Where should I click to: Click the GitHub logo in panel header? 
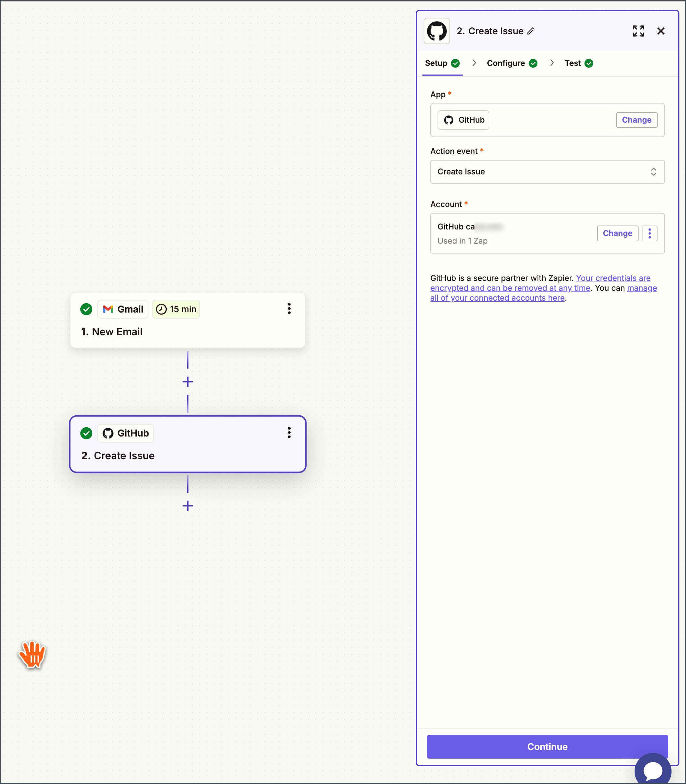(437, 31)
